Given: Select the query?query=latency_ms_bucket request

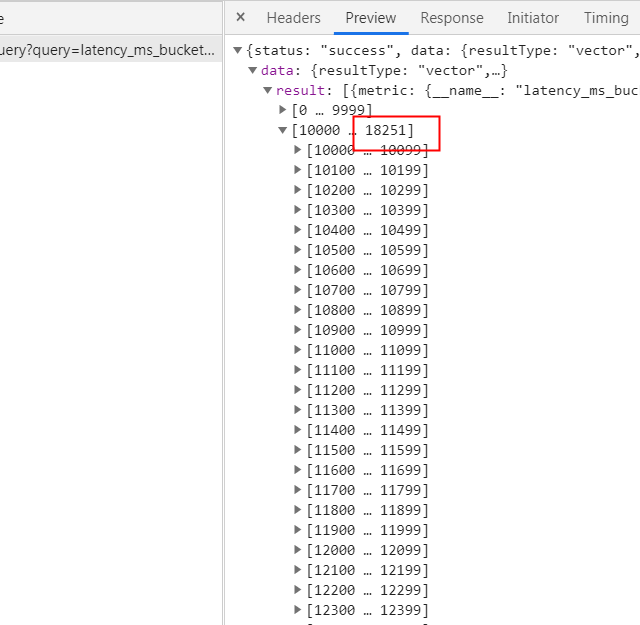Looking at the screenshot, I should pos(110,50).
